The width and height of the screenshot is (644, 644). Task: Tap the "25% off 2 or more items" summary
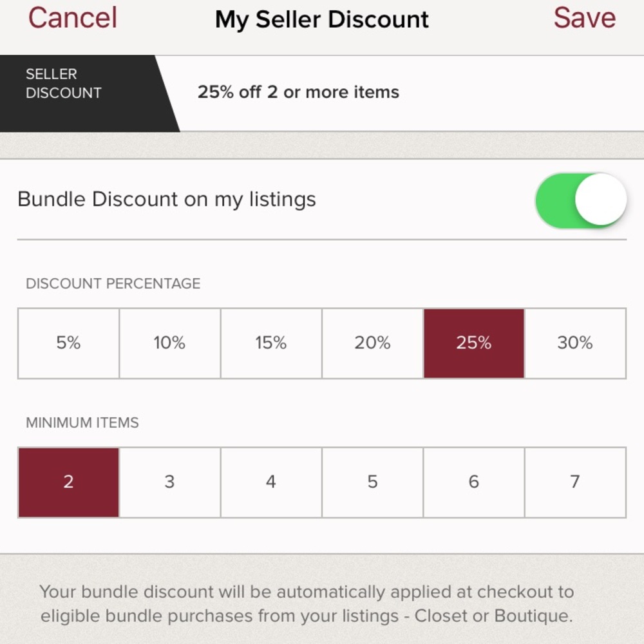tap(298, 92)
